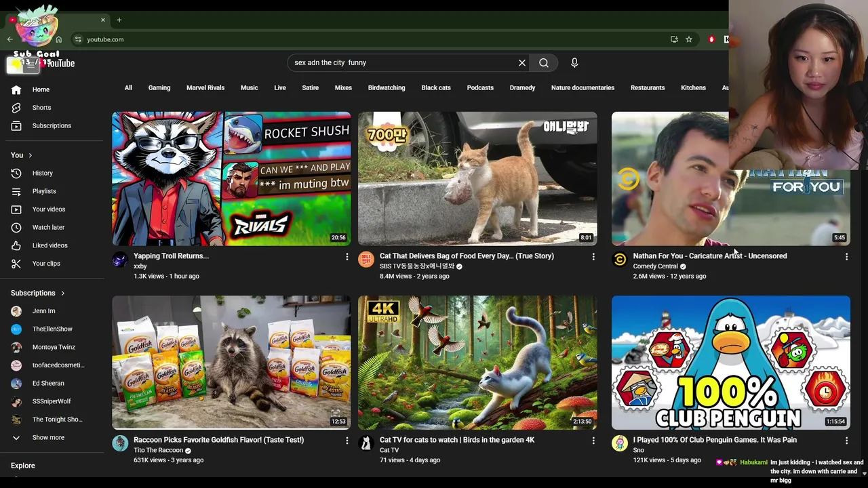This screenshot has height=488, width=868.
Task: Select the Gaming filter chip
Action: [x=159, y=88]
